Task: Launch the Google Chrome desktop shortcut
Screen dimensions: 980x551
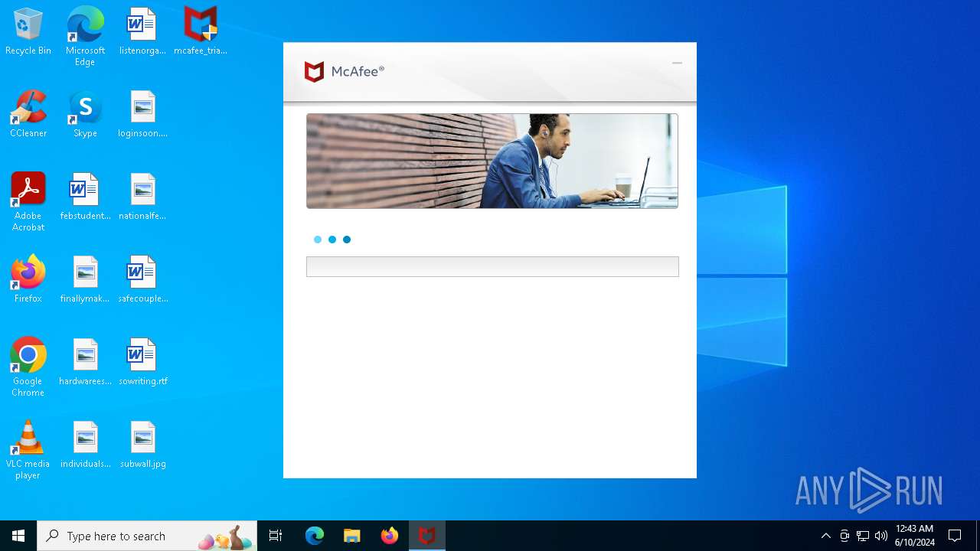Action: coord(28,367)
